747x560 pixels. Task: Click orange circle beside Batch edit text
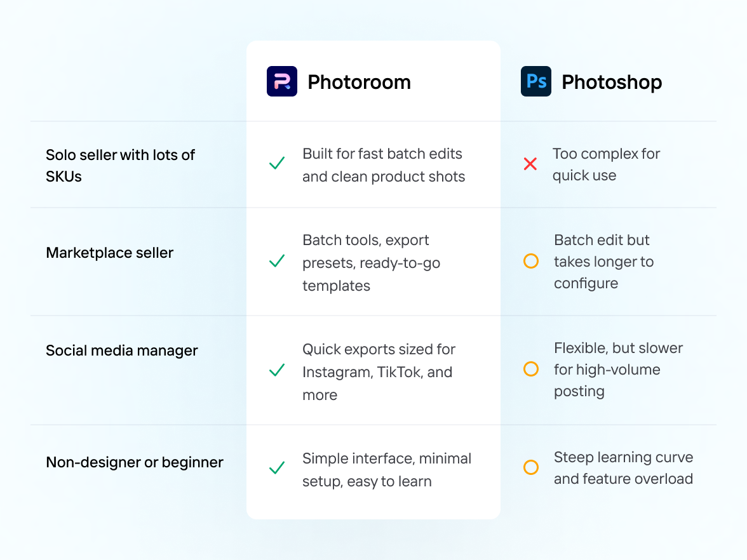coord(531,261)
